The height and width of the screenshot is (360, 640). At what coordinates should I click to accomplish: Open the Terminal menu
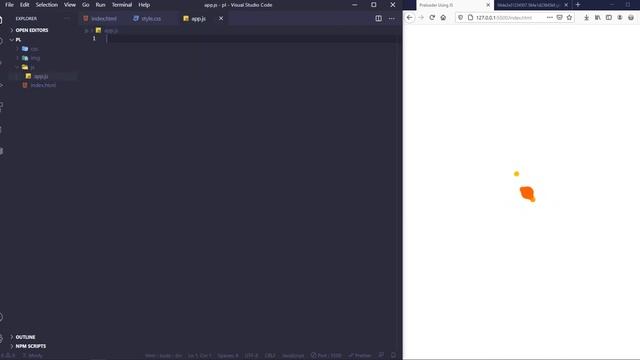(122, 5)
